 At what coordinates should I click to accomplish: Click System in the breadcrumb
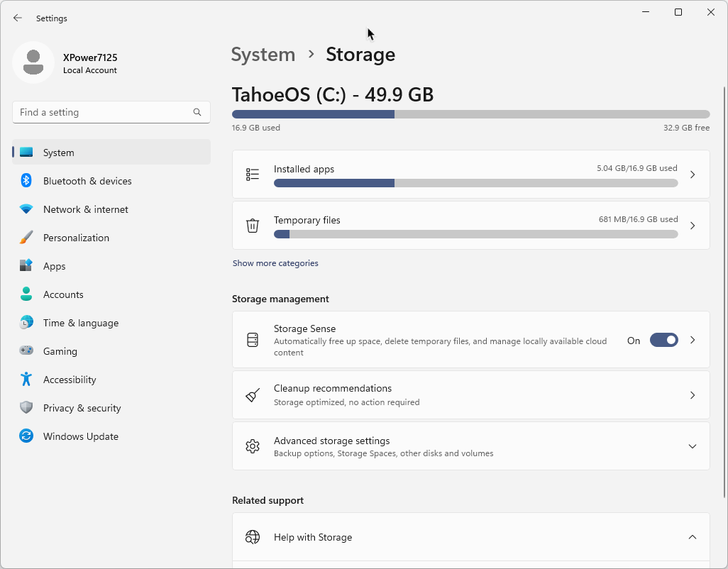tap(263, 55)
